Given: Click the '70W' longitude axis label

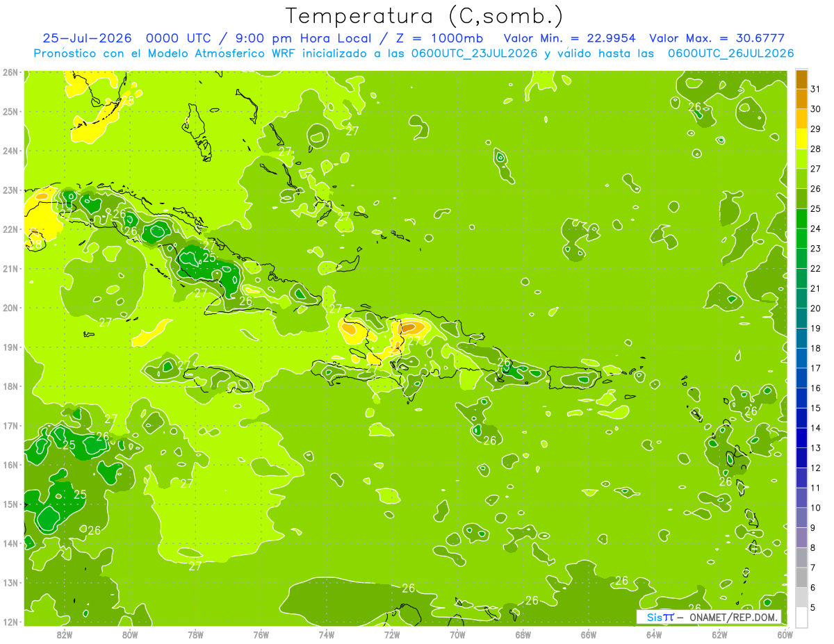Looking at the screenshot, I should pyautogui.click(x=457, y=635).
